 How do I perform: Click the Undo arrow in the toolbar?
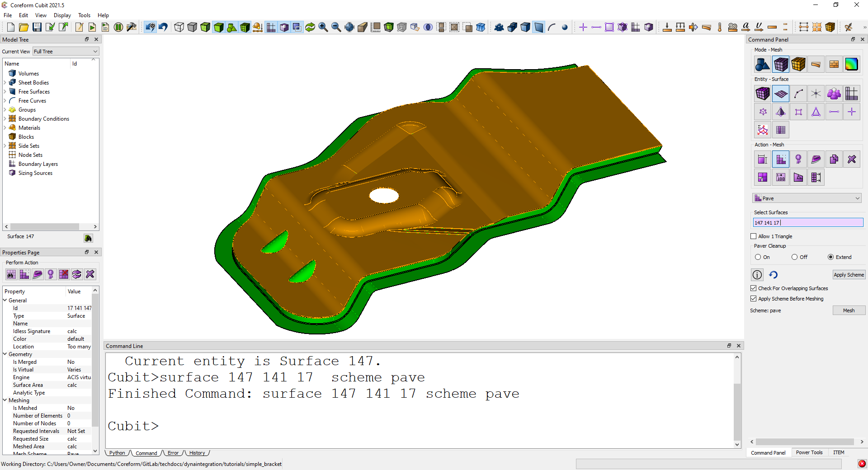(x=163, y=27)
